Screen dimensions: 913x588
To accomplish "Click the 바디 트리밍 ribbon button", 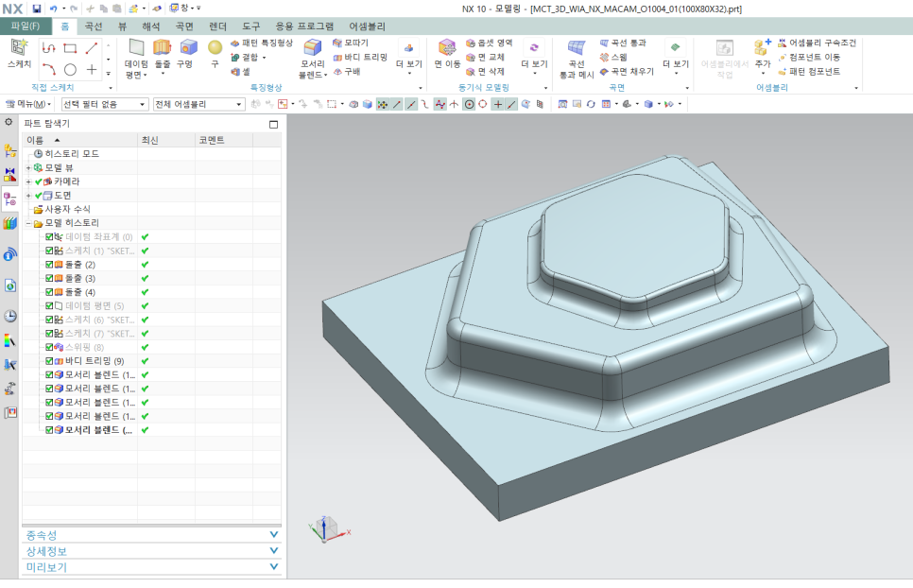I will 360,57.
